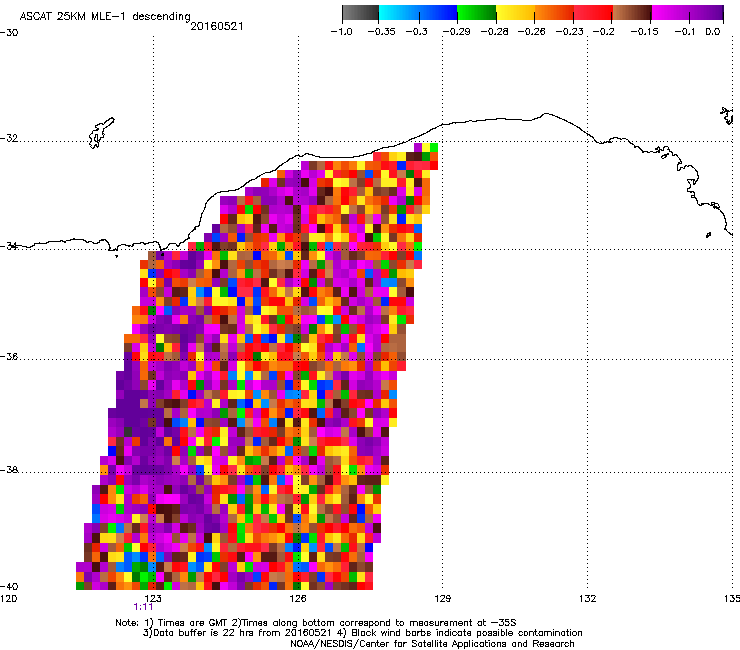Click the color bar label '-0.26'
Image resolution: width=740 pixels, height=650 pixels.
click(531, 32)
